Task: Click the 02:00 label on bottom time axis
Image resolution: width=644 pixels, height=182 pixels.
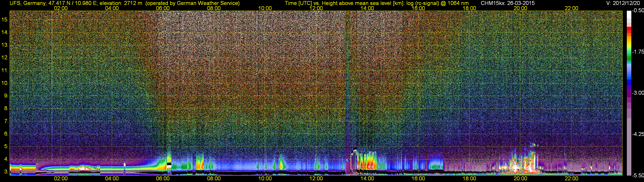Action: (61, 179)
